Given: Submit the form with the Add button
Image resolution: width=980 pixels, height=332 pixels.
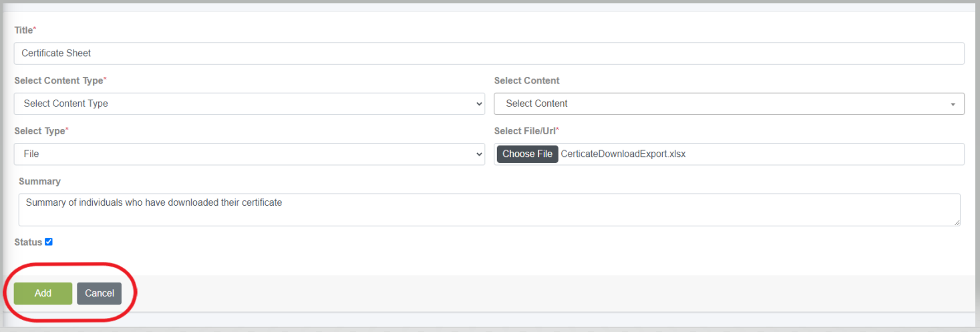Looking at the screenshot, I should pos(43,293).
